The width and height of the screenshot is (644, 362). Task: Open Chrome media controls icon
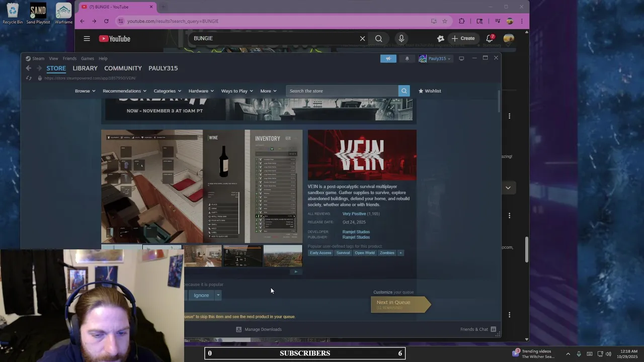pos(498,21)
